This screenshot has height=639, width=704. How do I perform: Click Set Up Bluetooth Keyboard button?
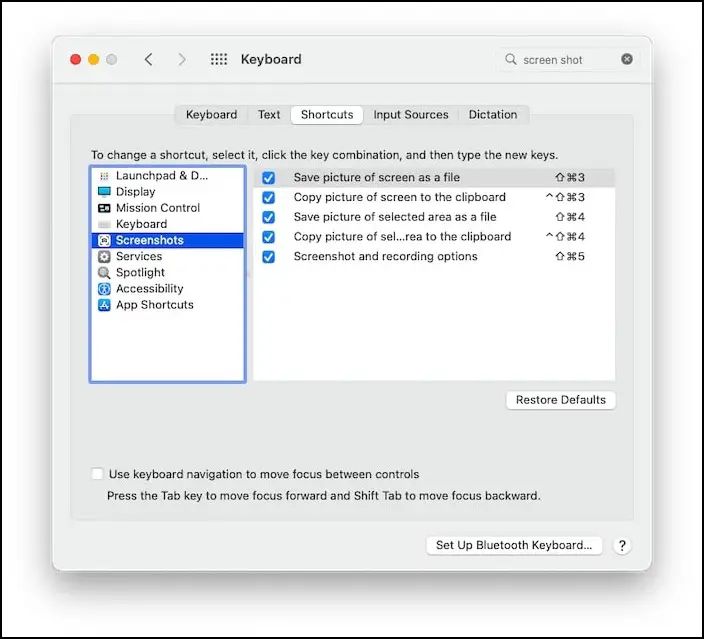pos(514,546)
